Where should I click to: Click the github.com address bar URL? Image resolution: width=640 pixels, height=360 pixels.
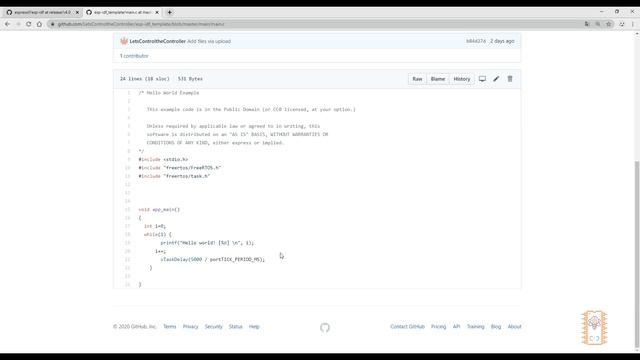141,24
